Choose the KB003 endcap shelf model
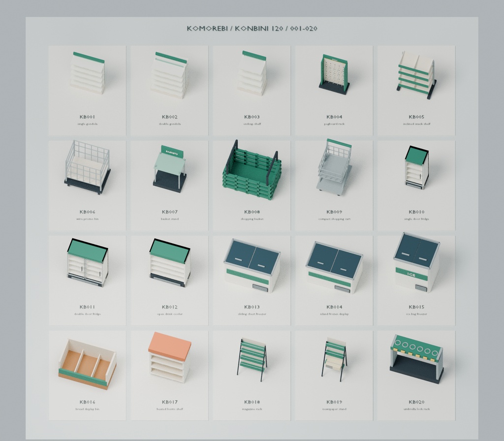504x441 pixels. coord(252,91)
